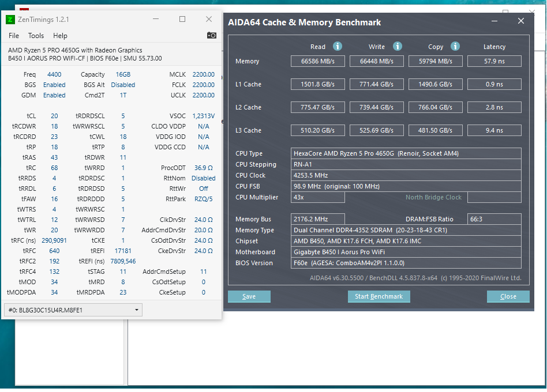Click Memory Bus value 2176.2 MHz

pyautogui.click(x=318, y=219)
